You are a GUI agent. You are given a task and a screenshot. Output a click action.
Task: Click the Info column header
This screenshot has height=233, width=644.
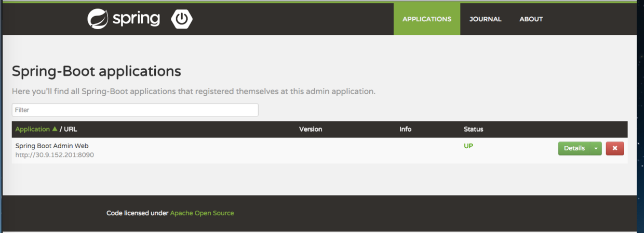[x=405, y=129]
